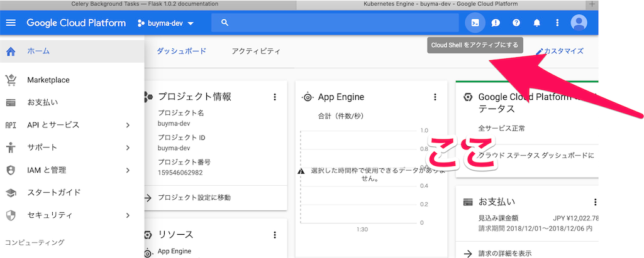Open a new browser tab with plus
644x258 pixels.
pyautogui.click(x=592, y=4)
